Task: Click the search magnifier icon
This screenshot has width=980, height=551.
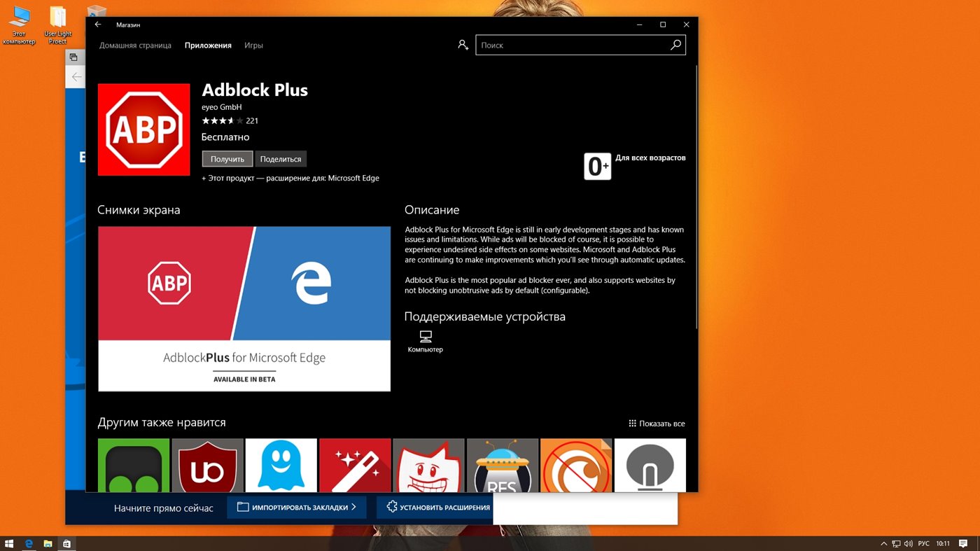Action: point(675,45)
